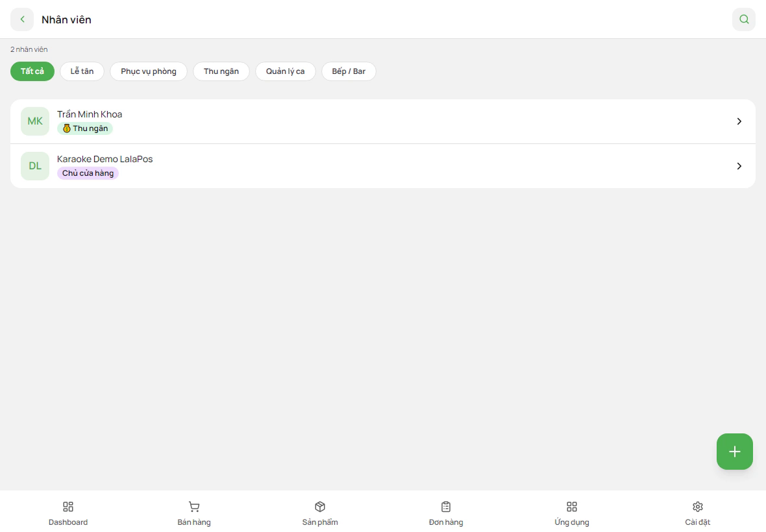
Task: Click the Chủ cửa hàng role badge
Action: (88, 173)
